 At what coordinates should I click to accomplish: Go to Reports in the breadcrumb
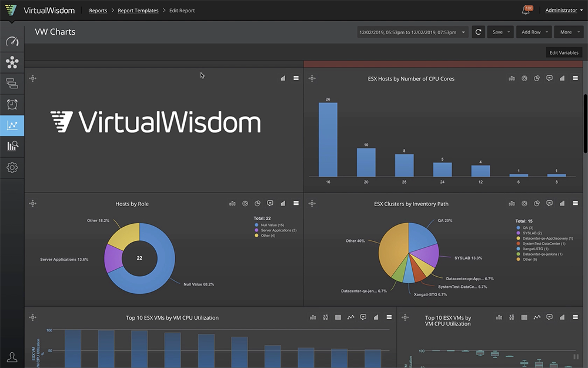click(x=98, y=11)
